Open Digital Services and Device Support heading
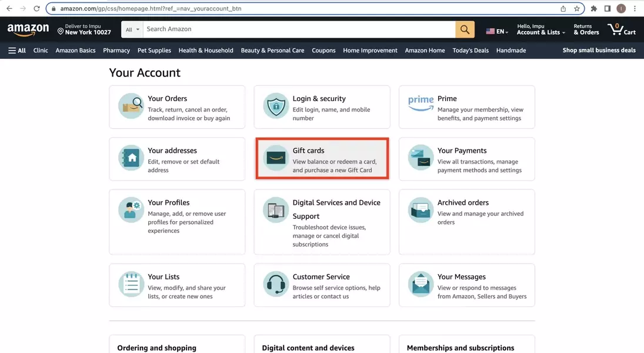Viewport: 644px width, 353px height. tap(336, 209)
